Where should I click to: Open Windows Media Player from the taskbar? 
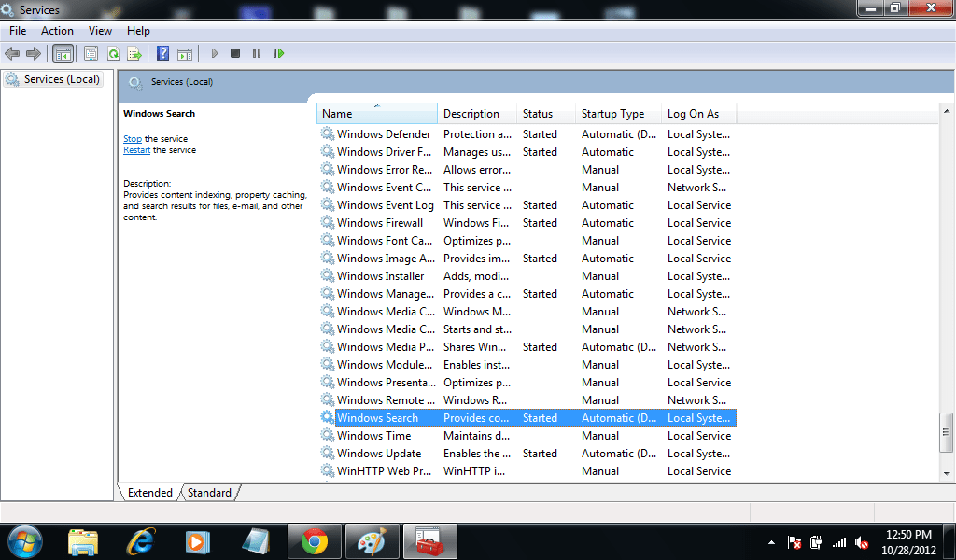point(198,541)
